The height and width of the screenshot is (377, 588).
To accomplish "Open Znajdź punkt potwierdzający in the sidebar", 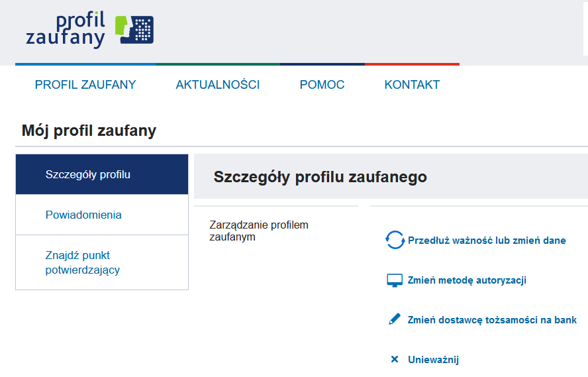I will pyautogui.click(x=102, y=262).
